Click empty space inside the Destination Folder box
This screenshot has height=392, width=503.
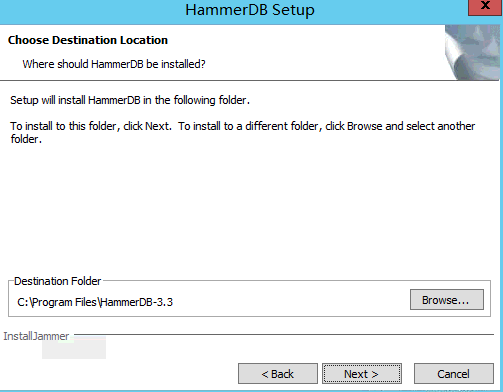pyautogui.click(x=290, y=302)
